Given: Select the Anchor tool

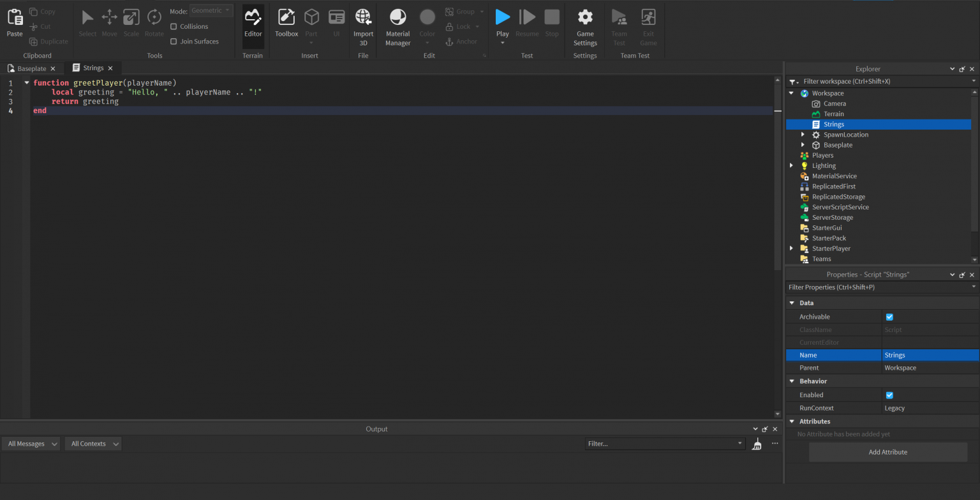Looking at the screenshot, I should pos(463,41).
